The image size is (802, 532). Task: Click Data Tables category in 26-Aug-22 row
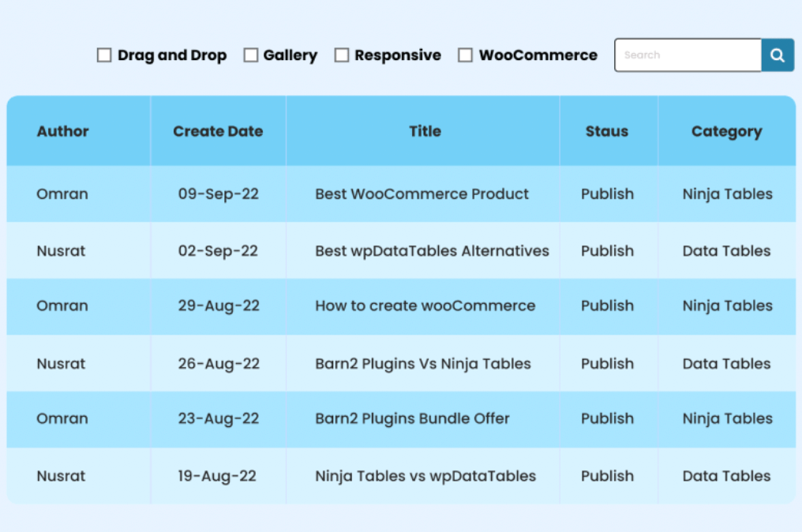click(726, 364)
